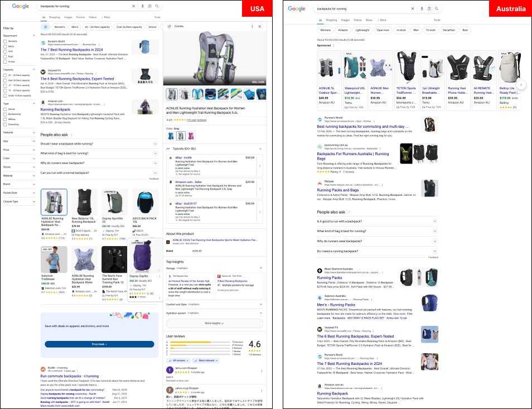Click Runner's World favicon in USA results
532x409 pixels.
[43, 43]
